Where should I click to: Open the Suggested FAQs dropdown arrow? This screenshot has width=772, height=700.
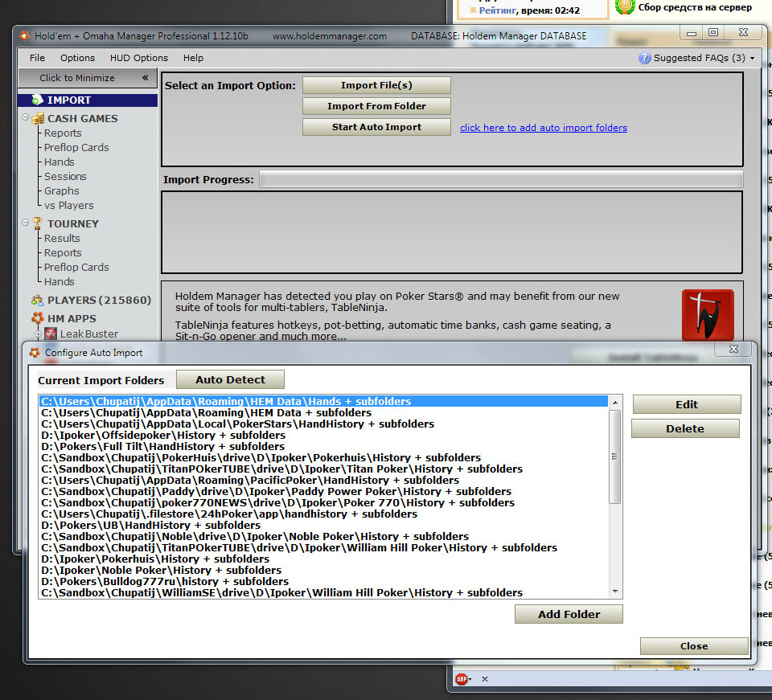click(x=753, y=58)
